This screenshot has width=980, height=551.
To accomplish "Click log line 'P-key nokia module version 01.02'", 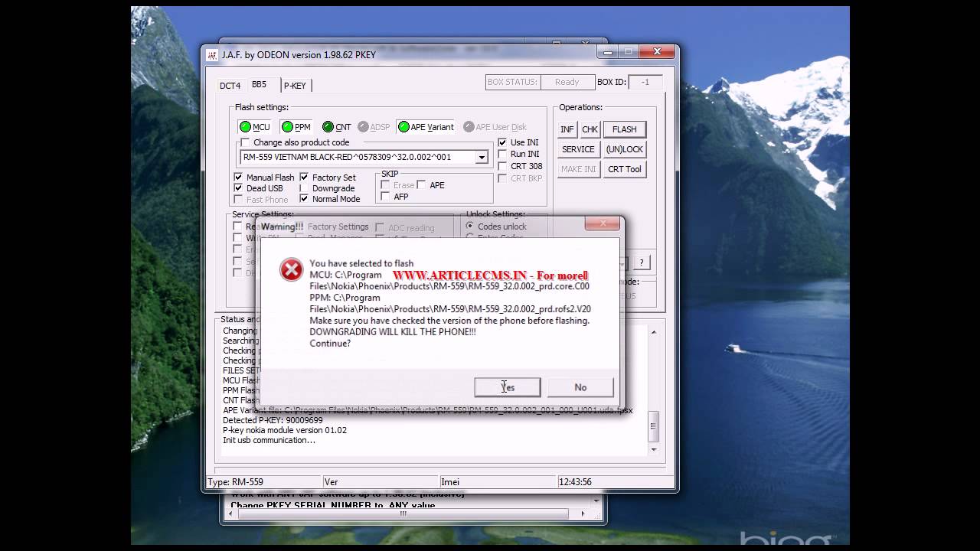I will (285, 430).
